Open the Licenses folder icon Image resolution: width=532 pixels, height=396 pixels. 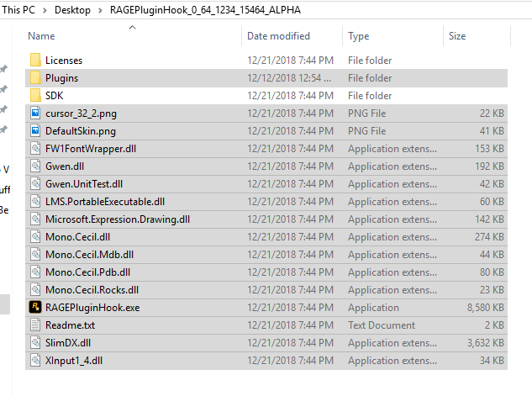pyautogui.click(x=35, y=60)
